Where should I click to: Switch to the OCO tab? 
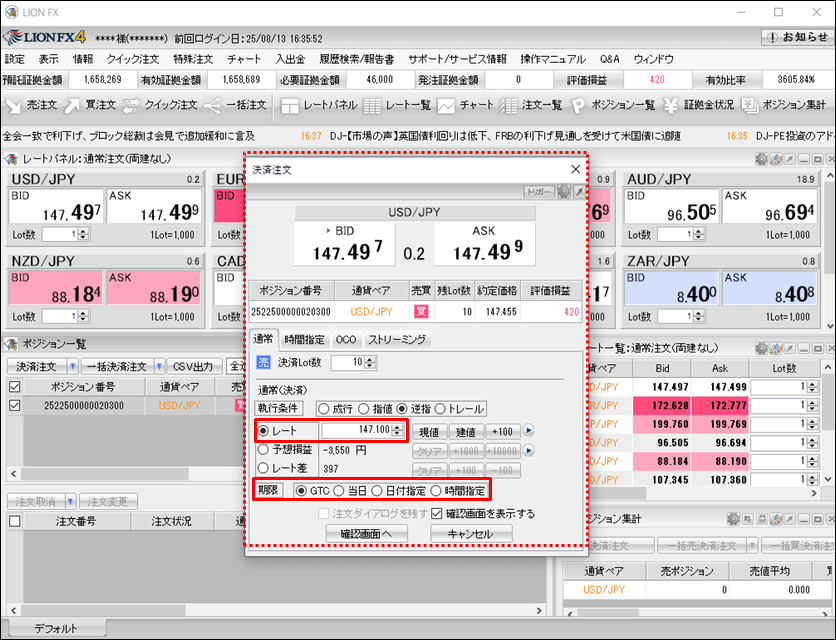(x=346, y=340)
